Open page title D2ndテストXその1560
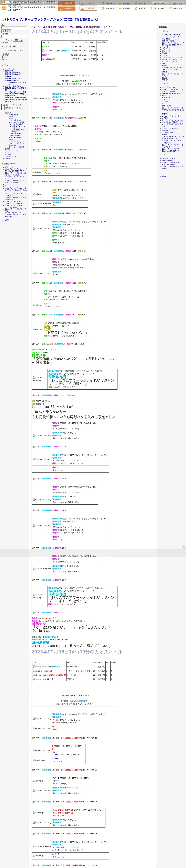This screenshot has width=186, height=868. [x=72, y=27]
